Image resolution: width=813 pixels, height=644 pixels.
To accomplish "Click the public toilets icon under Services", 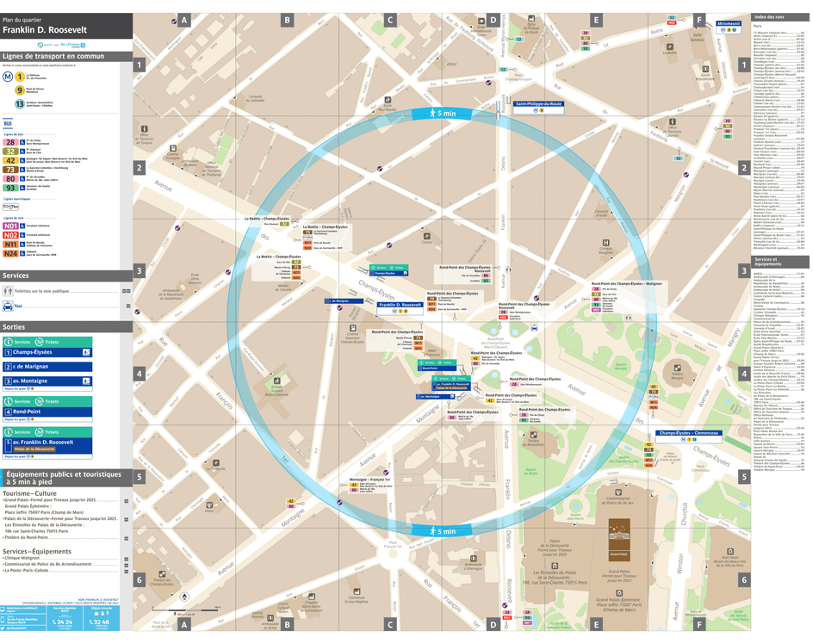I will (8, 291).
